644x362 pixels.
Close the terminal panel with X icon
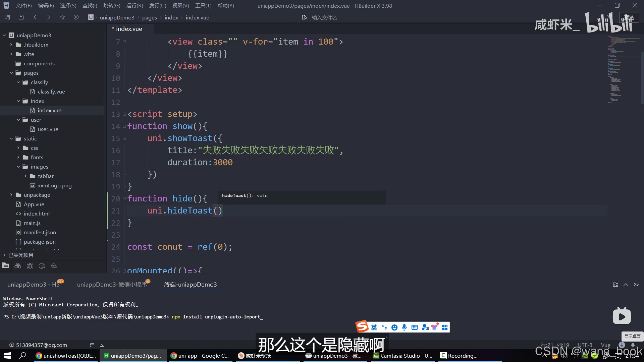[636, 285]
